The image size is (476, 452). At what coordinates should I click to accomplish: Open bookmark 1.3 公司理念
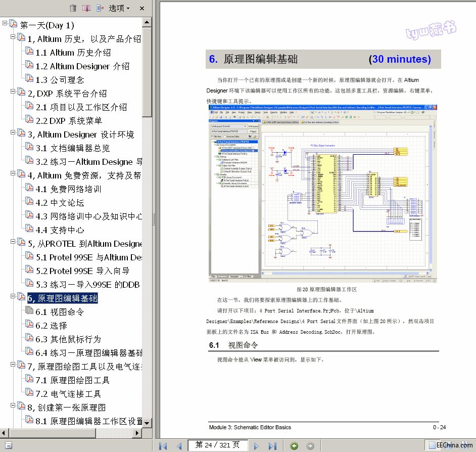pyautogui.click(x=60, y=80)
